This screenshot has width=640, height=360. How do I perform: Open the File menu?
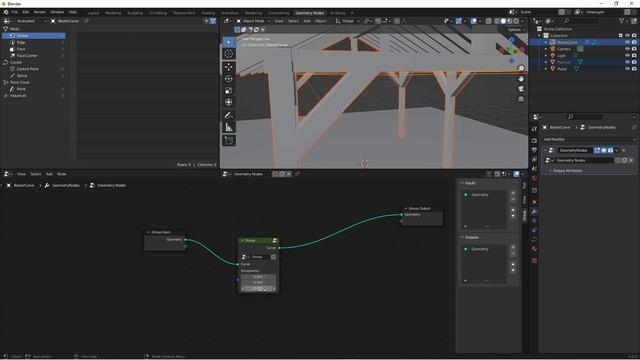tap(15, 13)
